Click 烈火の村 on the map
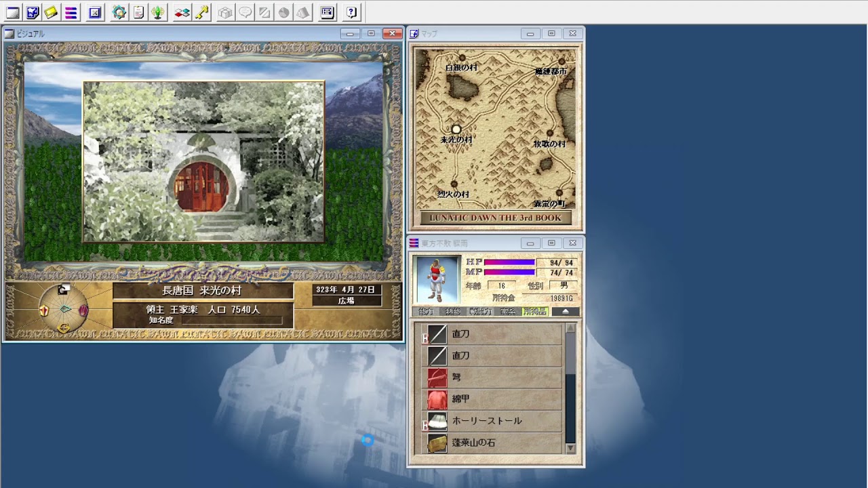This screenshot has width=868, height=488. (453, 194)
